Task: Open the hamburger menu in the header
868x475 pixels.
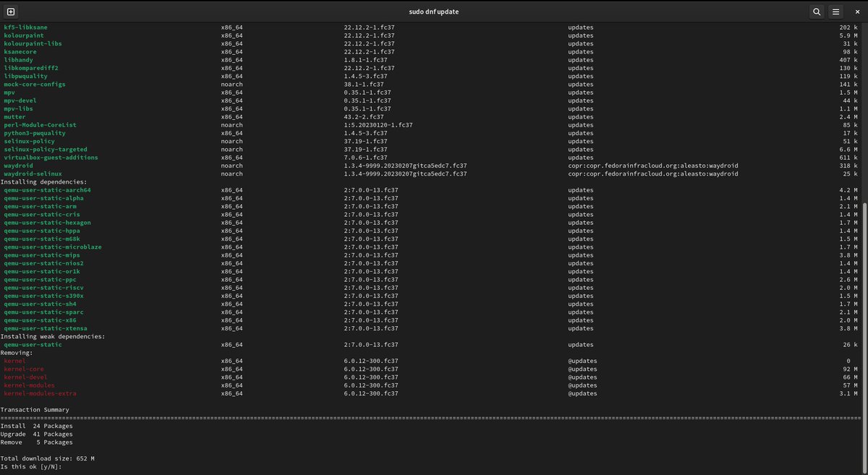Action: click(835, 12)
